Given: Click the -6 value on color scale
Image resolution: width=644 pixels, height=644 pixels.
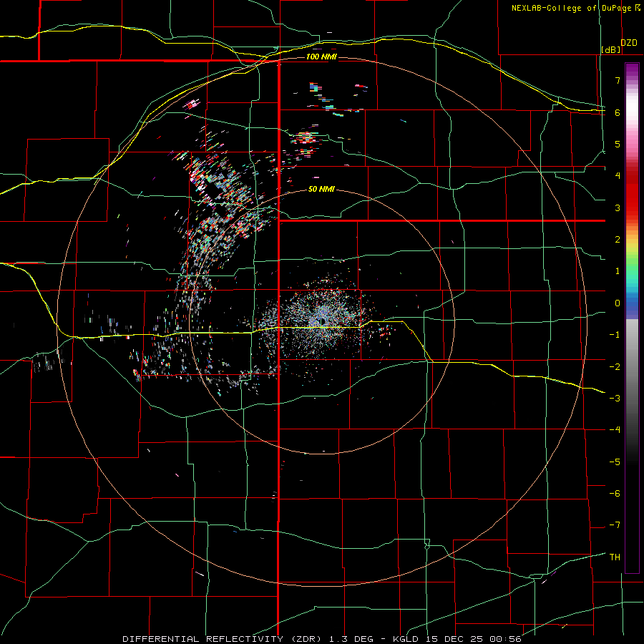Looking at the screenshot, I should [615, 494].
